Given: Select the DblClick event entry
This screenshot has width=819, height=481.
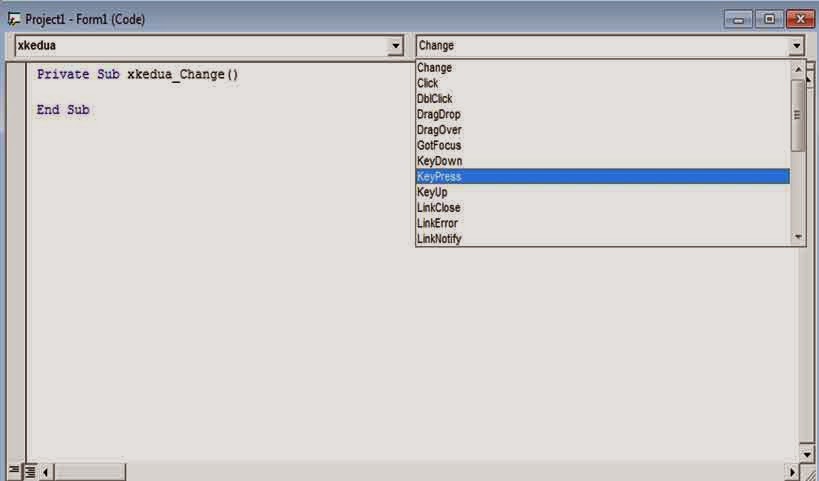Looking at the screenshot, I should coord(603,99).
